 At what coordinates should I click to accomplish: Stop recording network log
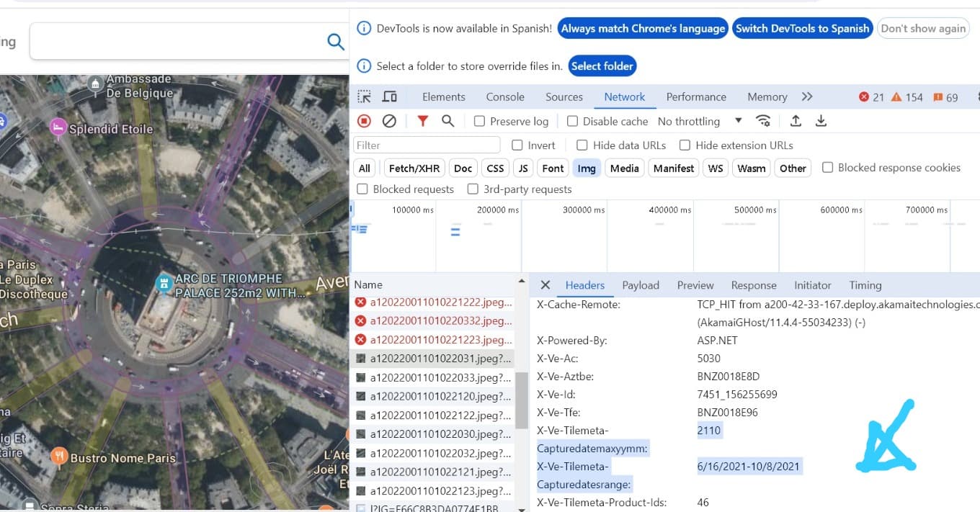coord(365,121)
